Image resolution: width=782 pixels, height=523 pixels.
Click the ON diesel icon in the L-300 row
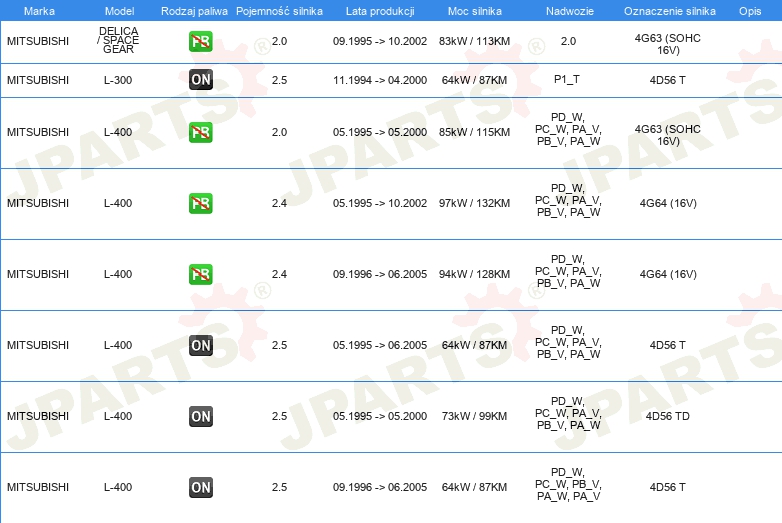click(x=200, y=80)
